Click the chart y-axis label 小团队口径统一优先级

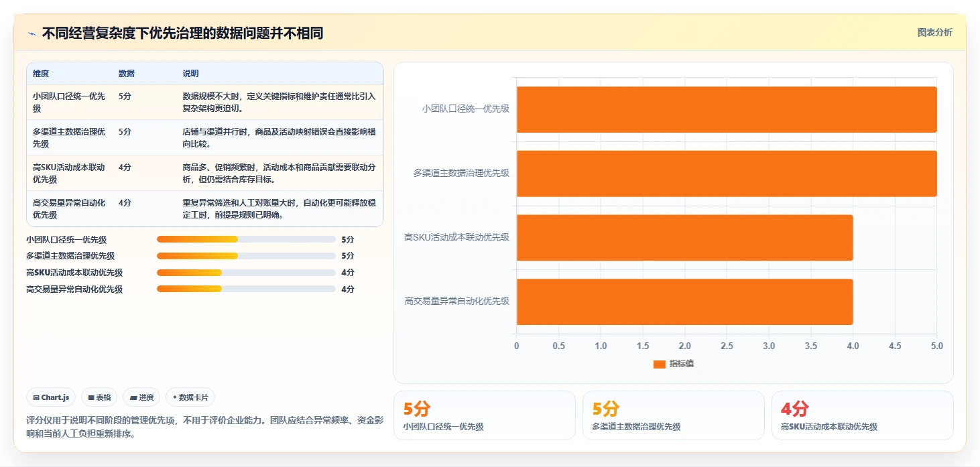pos(466,109)
